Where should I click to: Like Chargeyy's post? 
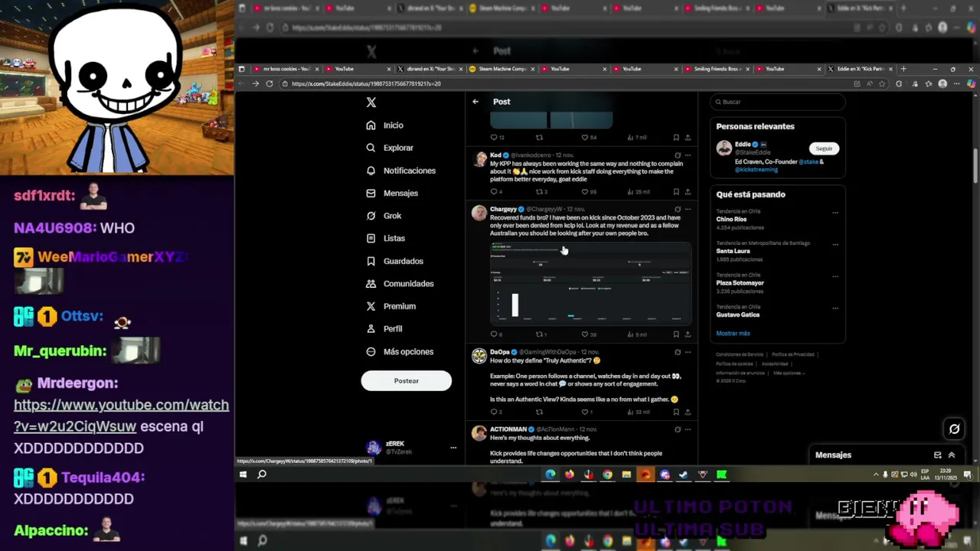[x=585, y=334]
